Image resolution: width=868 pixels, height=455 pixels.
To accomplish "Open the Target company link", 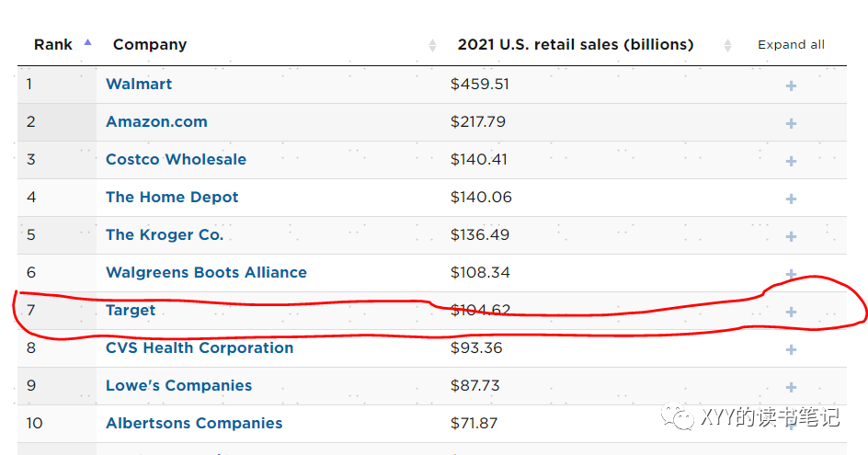I will pos(131,310).
